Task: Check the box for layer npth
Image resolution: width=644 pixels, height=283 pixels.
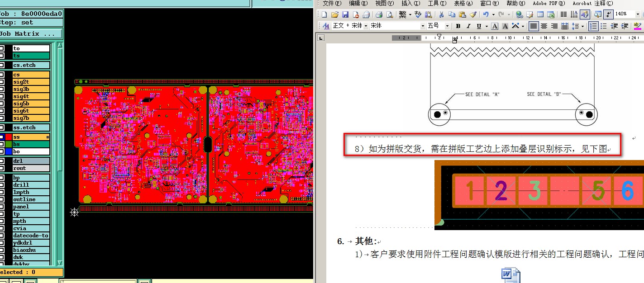Action: click(2, 221)
